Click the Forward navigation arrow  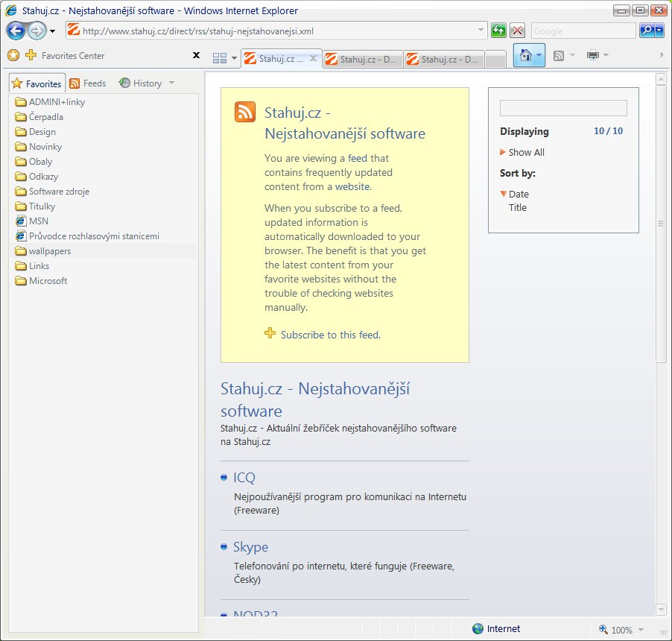coord(37,31)
